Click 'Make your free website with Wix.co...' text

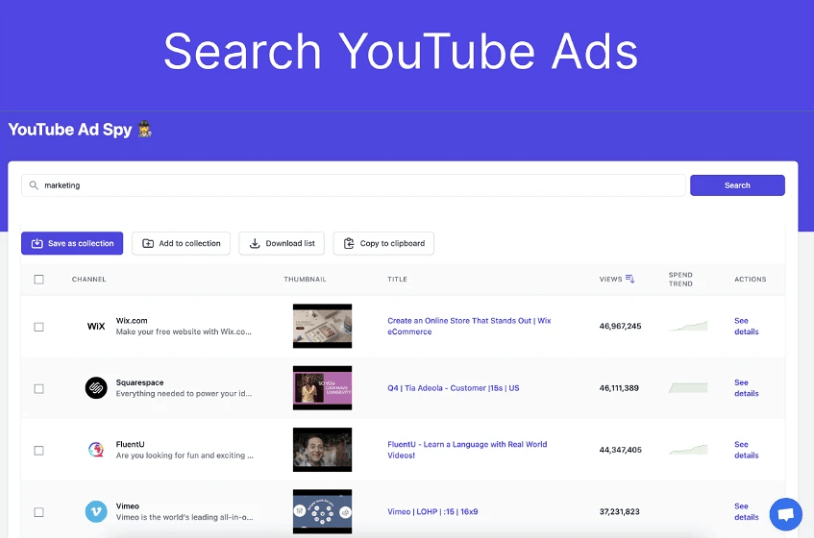(184, 331)
